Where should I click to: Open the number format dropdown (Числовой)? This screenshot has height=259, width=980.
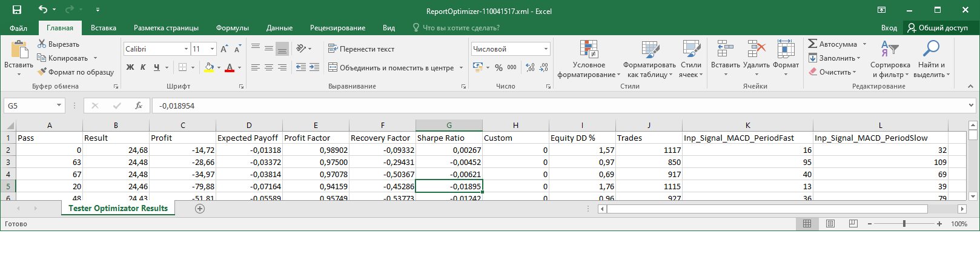pos(546,49)
